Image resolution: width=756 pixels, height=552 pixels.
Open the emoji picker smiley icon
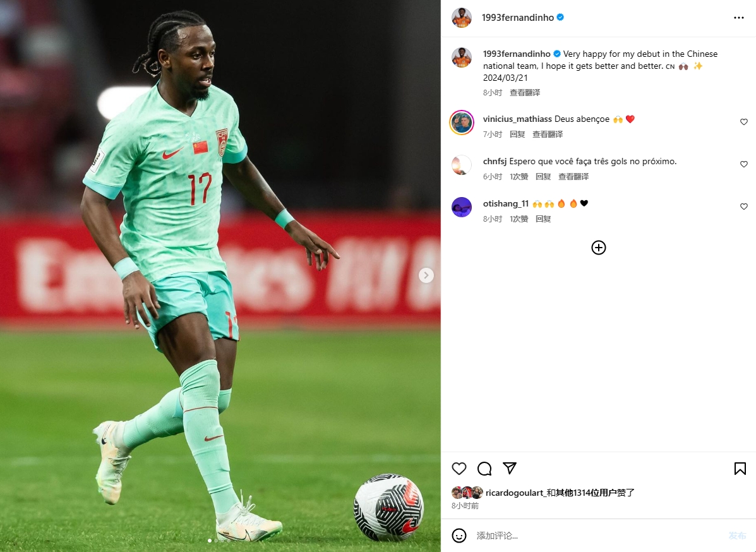coord(459,536)
